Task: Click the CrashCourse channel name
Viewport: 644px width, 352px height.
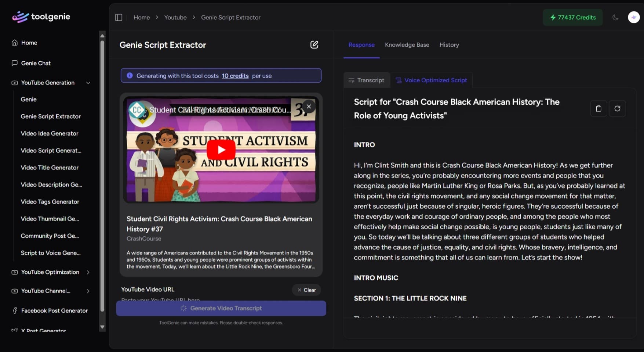Action: (x=144, y=238)
